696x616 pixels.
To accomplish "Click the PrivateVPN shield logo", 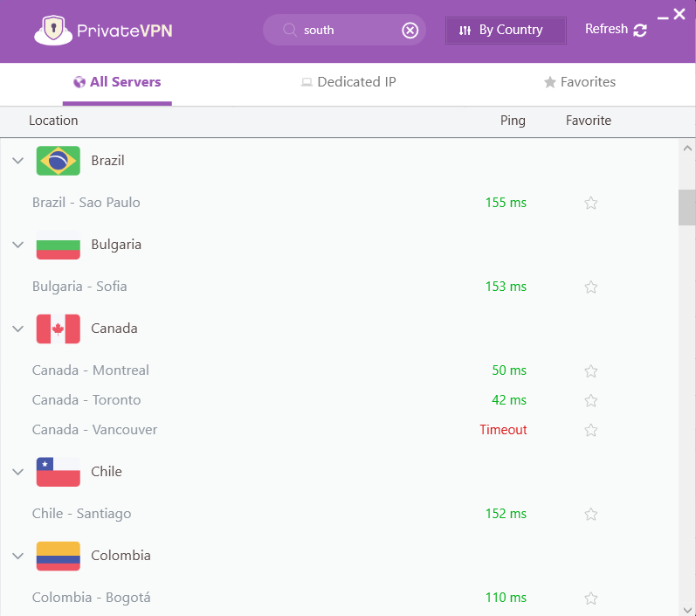I will coord(53,31).
